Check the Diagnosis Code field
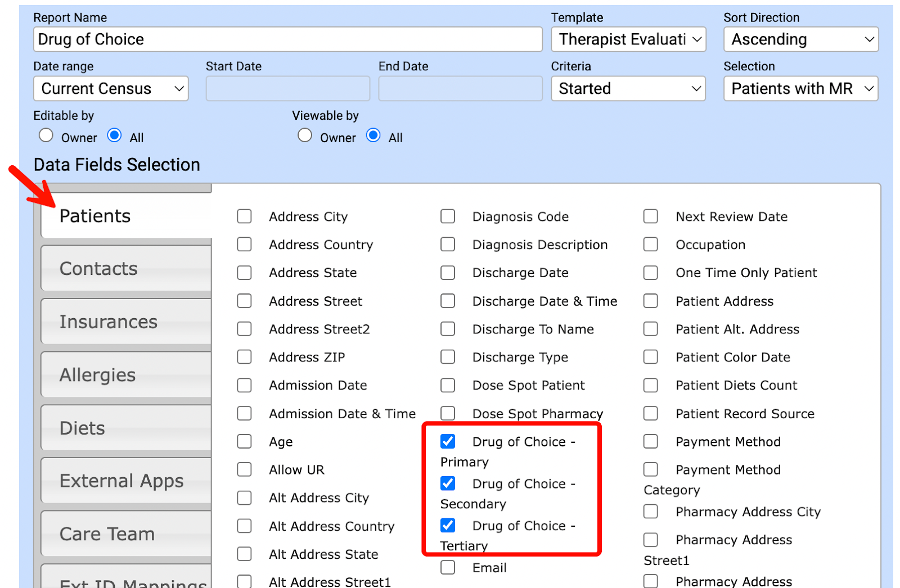Viewport: 900px width, 588px height. (x=448, y=216)
